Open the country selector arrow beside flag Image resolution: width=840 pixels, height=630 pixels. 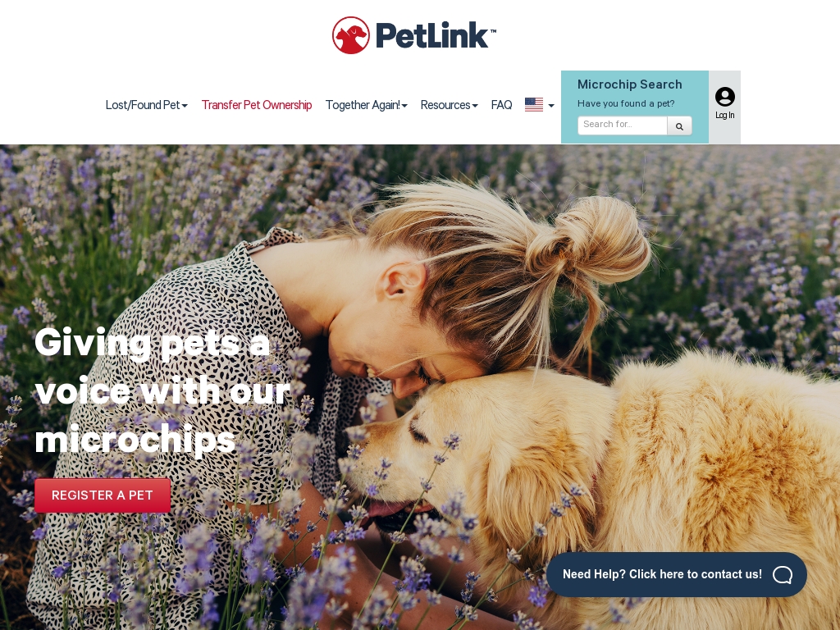pyautogui.click(x=551, y=106)
